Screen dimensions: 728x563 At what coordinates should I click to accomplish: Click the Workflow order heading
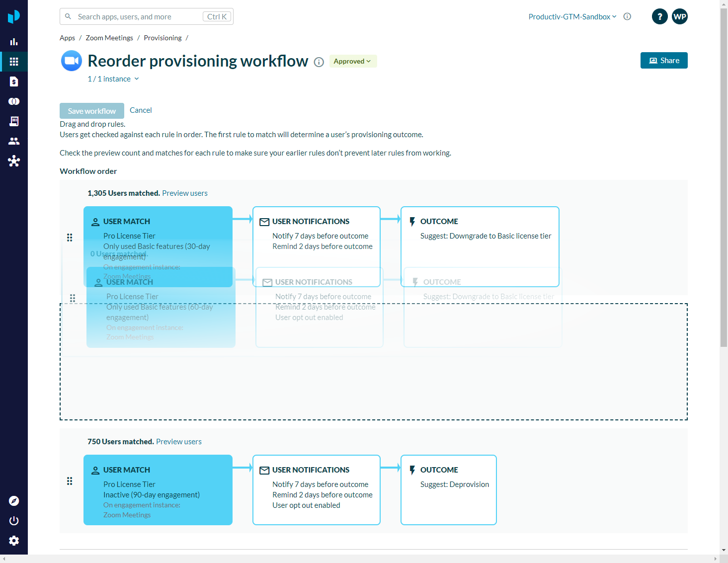click(x=88, y=171)
